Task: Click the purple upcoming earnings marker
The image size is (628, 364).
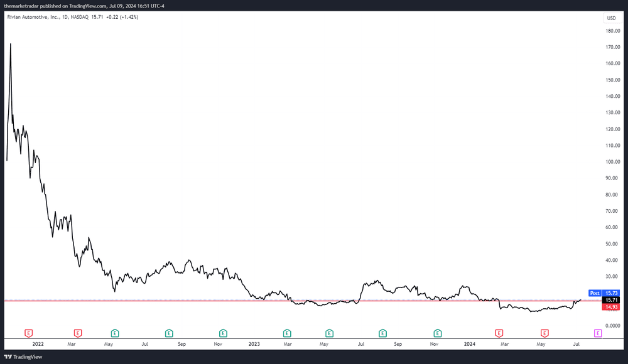Action: coord(597,332)
